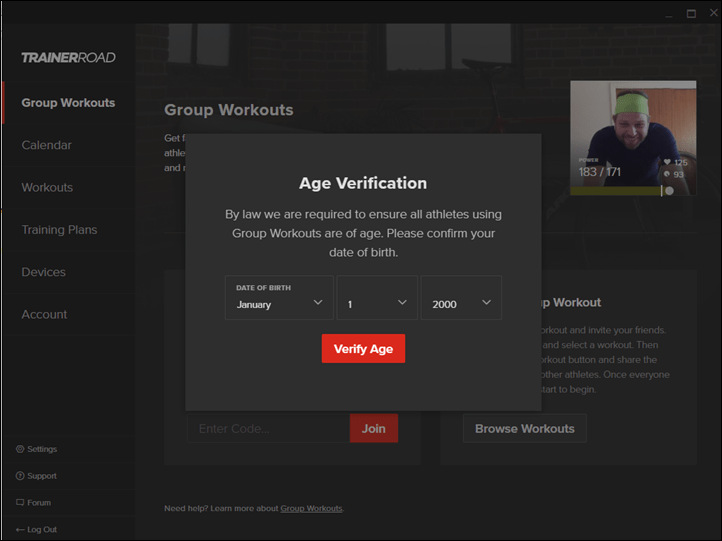Click the heart rate icon on the video
Viewport: 722px width, 541px height.
point(667,162)
